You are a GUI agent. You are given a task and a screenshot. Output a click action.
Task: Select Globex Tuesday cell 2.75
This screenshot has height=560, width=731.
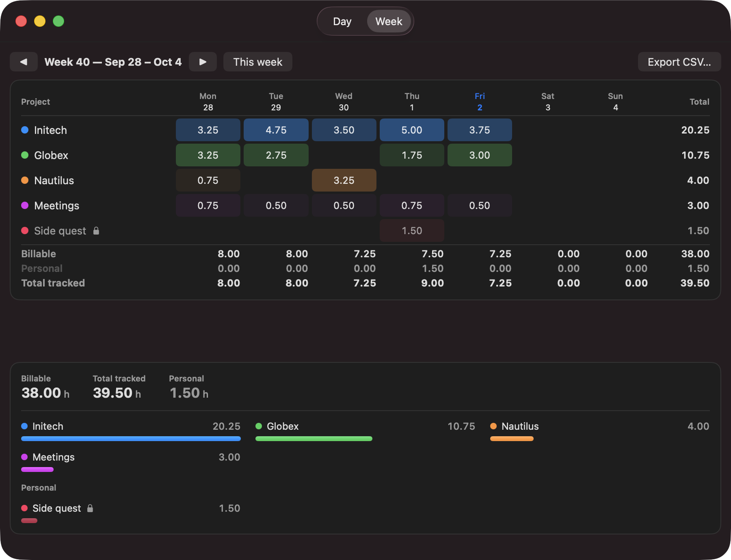tap(276, 155)
